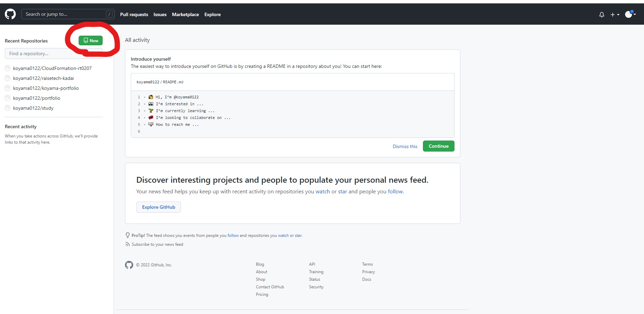Open the avatar dropdown caret
This screenshot has height=314, width=644.
click(635, 14)
